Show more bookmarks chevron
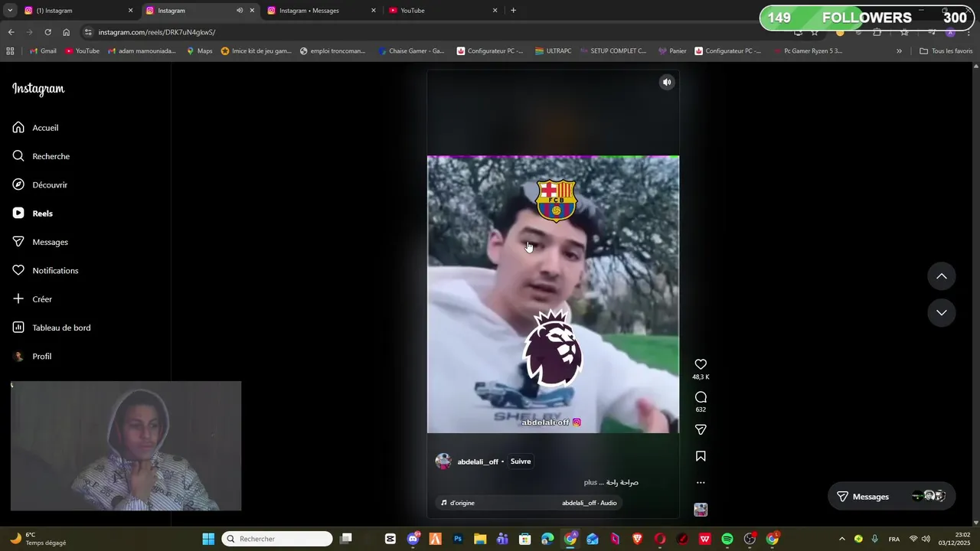Viewport: 980px width, 551px height. click(900, 51)
